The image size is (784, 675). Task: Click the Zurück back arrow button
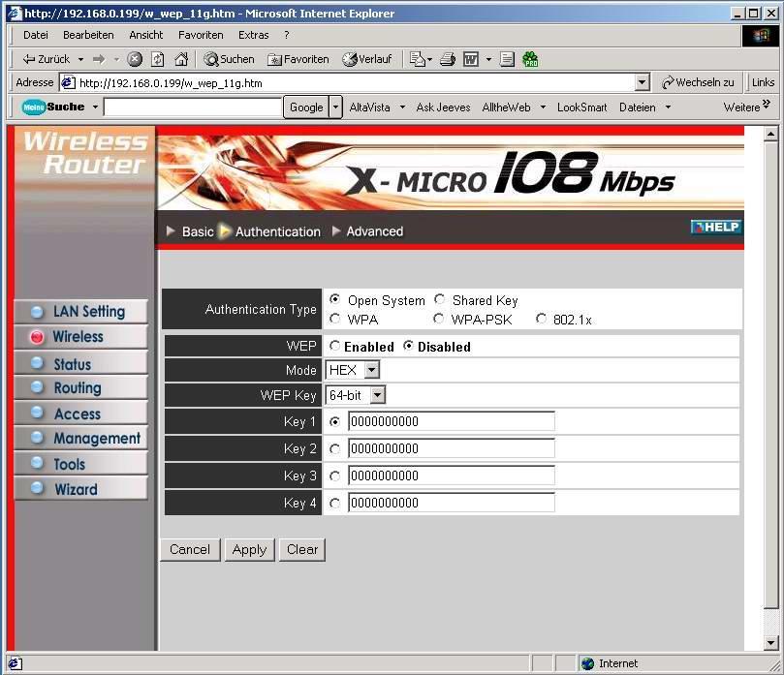[46, 59]
